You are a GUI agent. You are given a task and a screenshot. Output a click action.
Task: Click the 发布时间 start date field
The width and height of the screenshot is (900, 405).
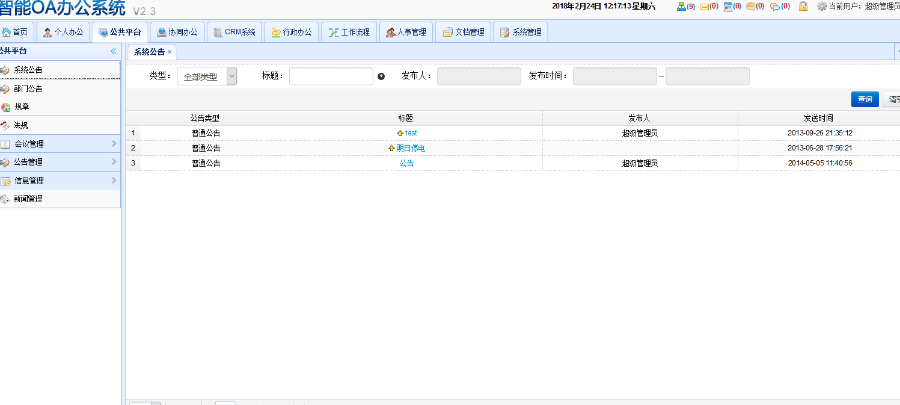(615, 76)
